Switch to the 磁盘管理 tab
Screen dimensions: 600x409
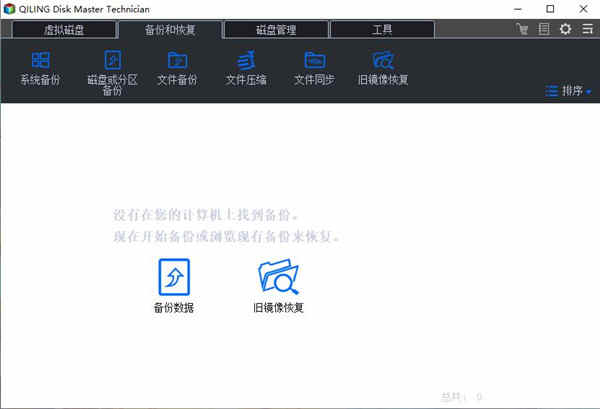pos(276,30)
